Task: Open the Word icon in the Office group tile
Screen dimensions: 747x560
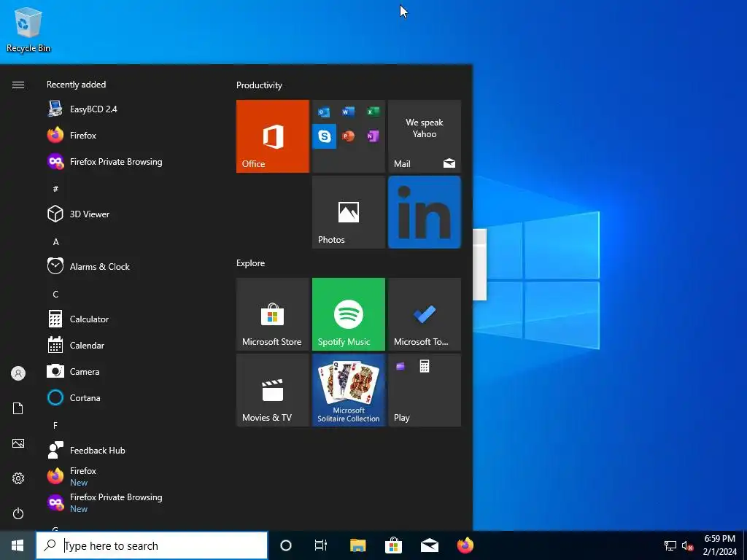Action: click(x=348, y=112)
